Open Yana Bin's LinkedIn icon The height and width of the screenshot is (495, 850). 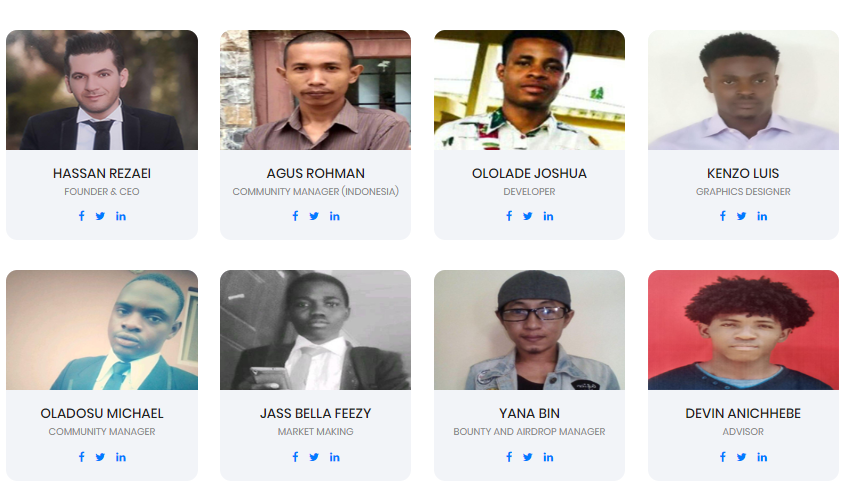point(548,457)
